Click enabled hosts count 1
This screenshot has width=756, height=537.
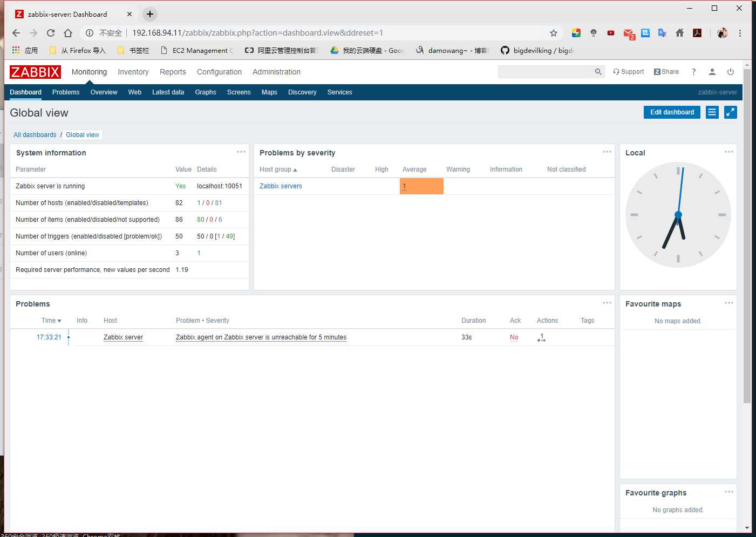click(199, 203)
